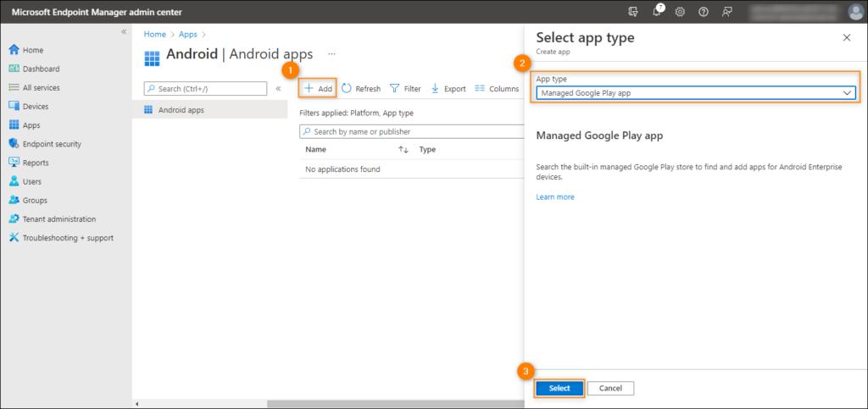Click the Select button
Image resolution: width=868 pixels, height=409 pixels.
point(559,388)
